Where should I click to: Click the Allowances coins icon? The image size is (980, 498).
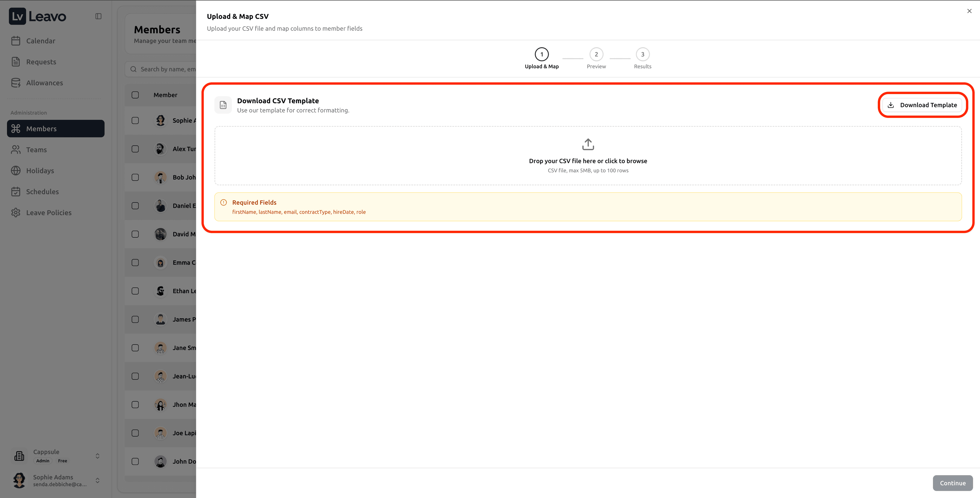pos(16,83)
